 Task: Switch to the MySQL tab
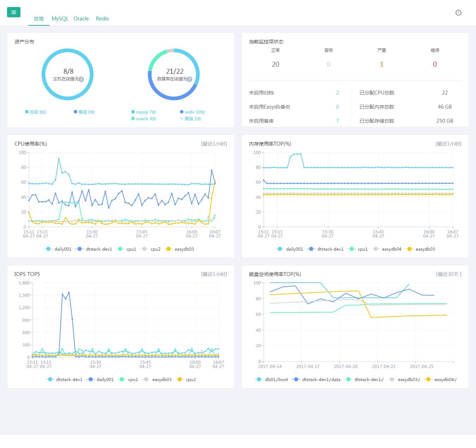(60, 19)
